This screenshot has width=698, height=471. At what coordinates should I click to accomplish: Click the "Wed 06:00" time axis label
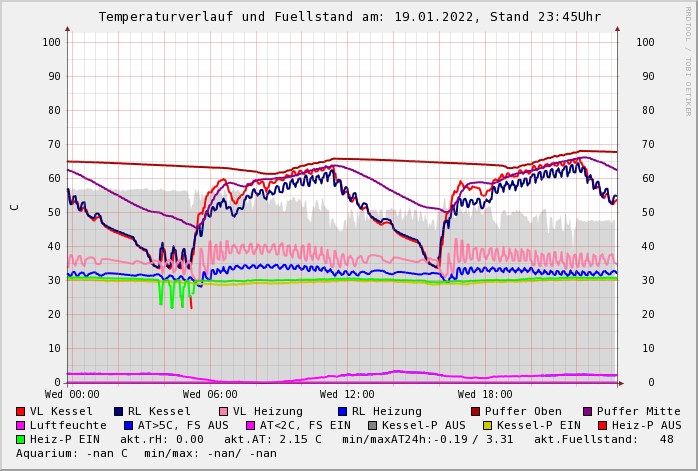210,395
